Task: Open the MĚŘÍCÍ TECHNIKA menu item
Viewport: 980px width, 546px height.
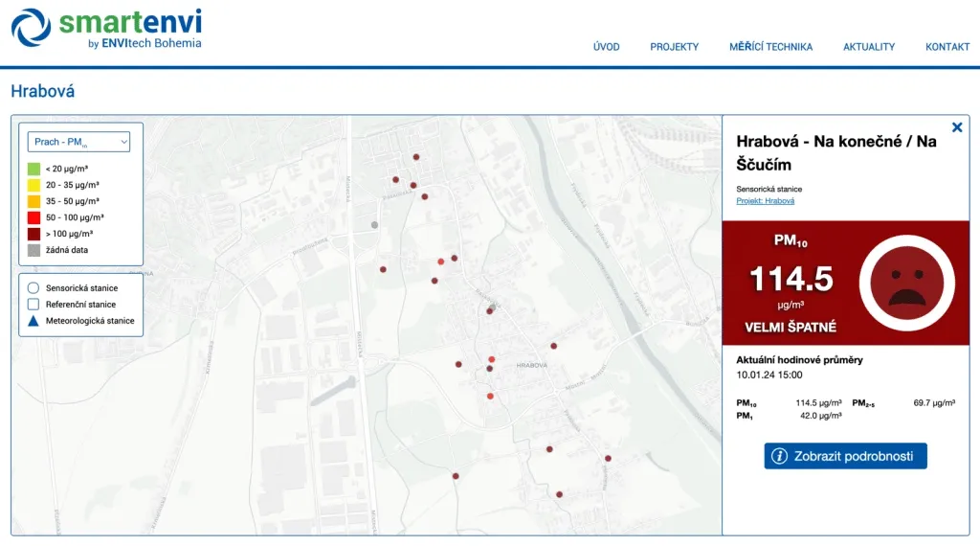Action: click(770, 47)
